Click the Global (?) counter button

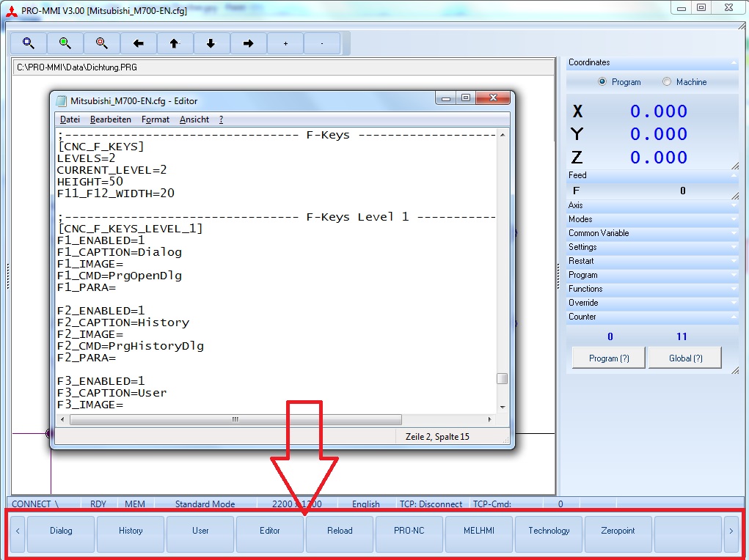point(684,358)
